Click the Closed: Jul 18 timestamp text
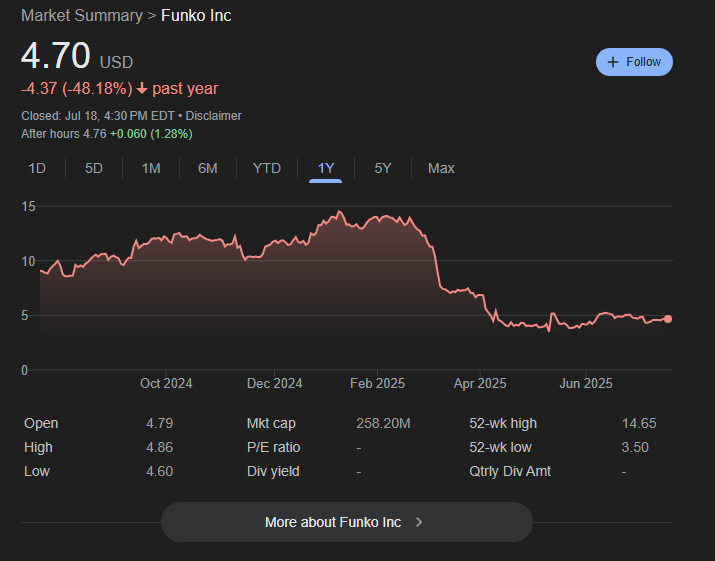 click(x=98, y=116)
